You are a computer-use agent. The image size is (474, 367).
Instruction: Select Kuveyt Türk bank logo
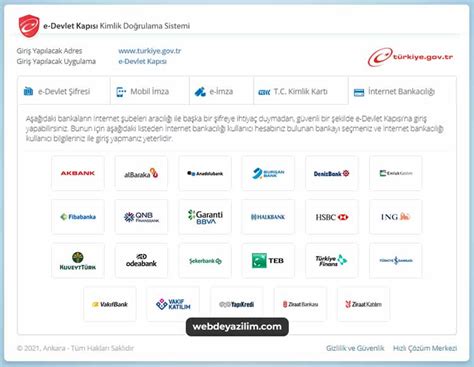point(78,260)
